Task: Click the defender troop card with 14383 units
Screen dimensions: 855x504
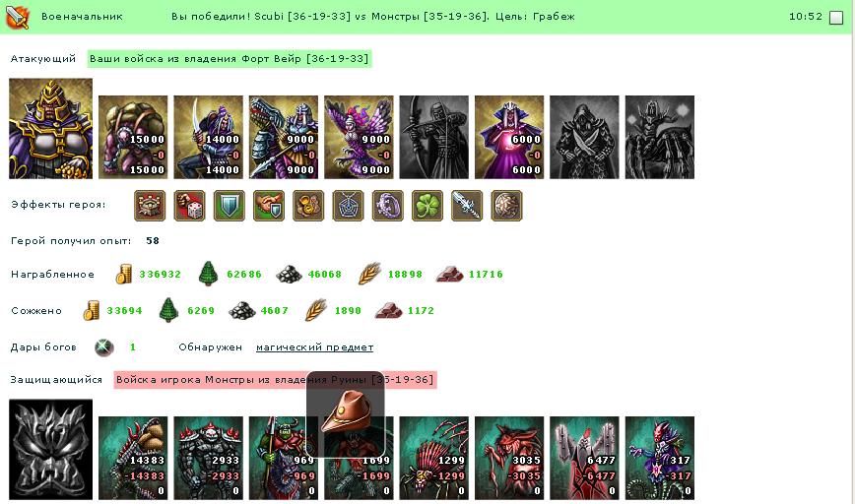Action: tap(133, 459)
